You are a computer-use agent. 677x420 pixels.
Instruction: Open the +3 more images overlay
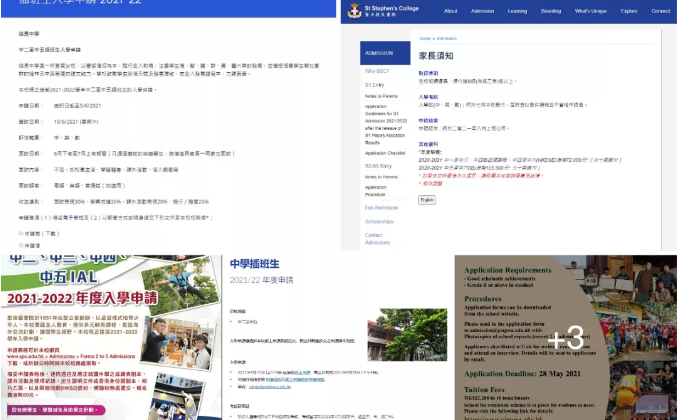point(566,338)
